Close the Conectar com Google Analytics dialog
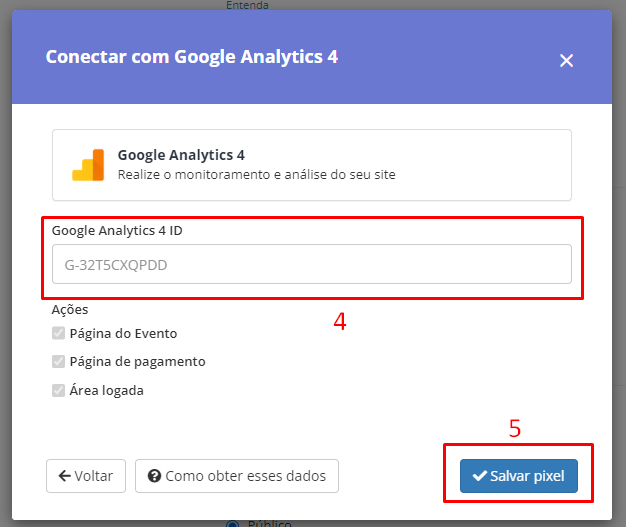 pos(566,61)
